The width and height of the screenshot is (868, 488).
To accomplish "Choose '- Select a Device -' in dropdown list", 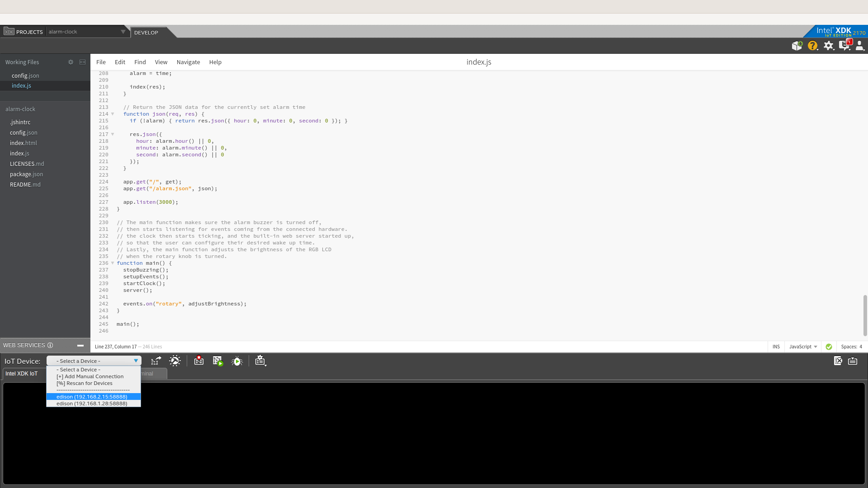I will (94, 370).
